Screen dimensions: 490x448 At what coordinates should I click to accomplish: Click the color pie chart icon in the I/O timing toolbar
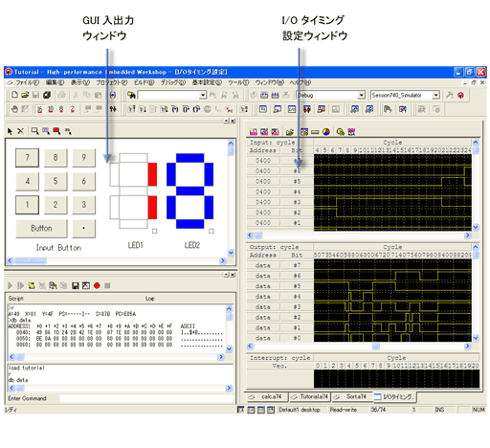[326, 132]
